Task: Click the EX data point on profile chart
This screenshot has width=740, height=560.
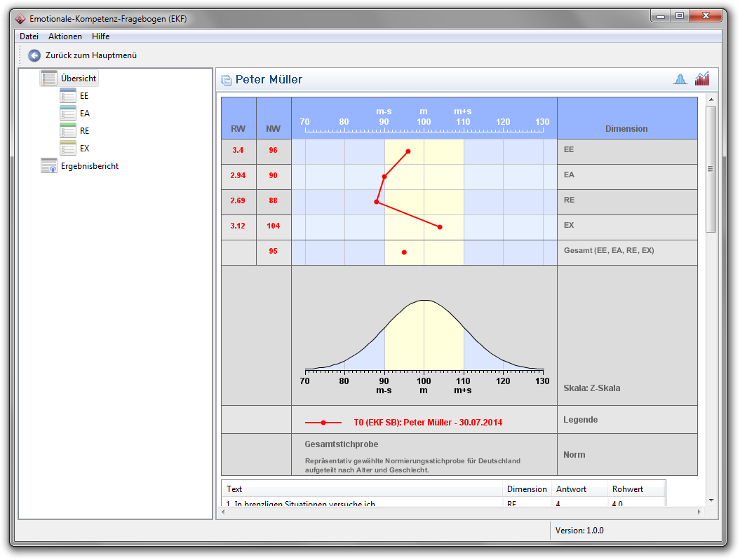Action: (x=440, y=227)
